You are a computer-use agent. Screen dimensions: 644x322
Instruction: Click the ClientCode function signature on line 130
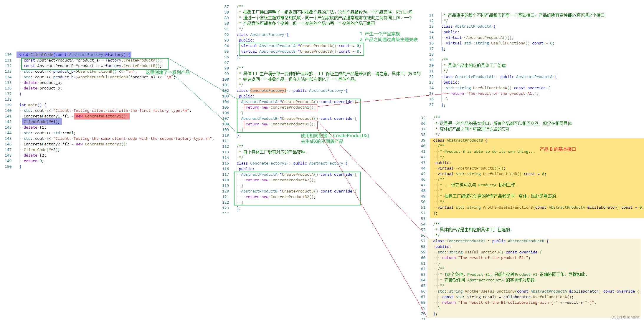tap(74, 55)
